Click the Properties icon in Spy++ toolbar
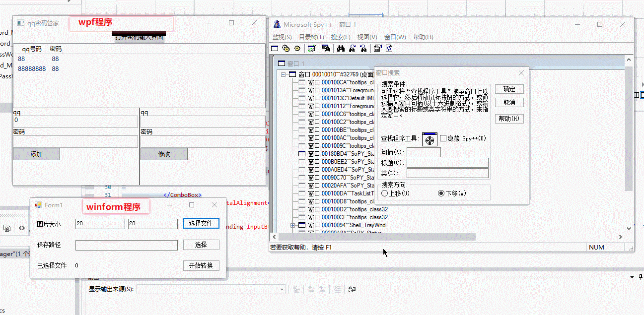644x315 pixels. tap(377, 49)
